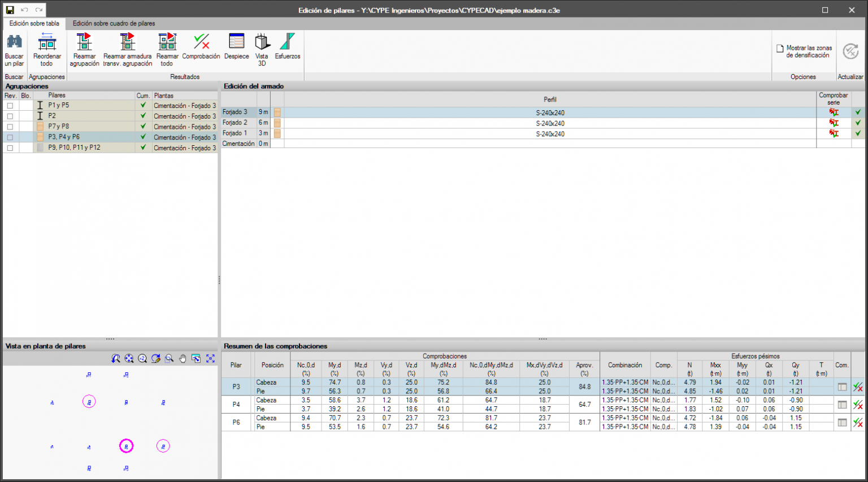Click the S-240x240 profile for Forjado 2
Viewport: 868px width, 482px height.
click(550, 123)
